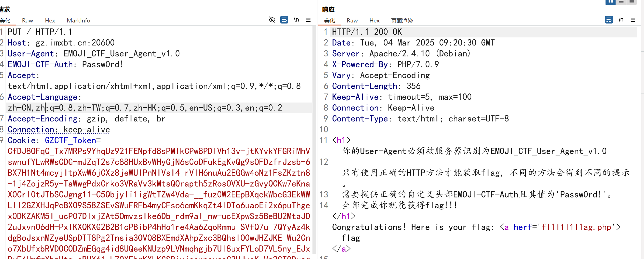Toggle word wrap in the response editor
The image size is (644, 259).
coord(609,20)
